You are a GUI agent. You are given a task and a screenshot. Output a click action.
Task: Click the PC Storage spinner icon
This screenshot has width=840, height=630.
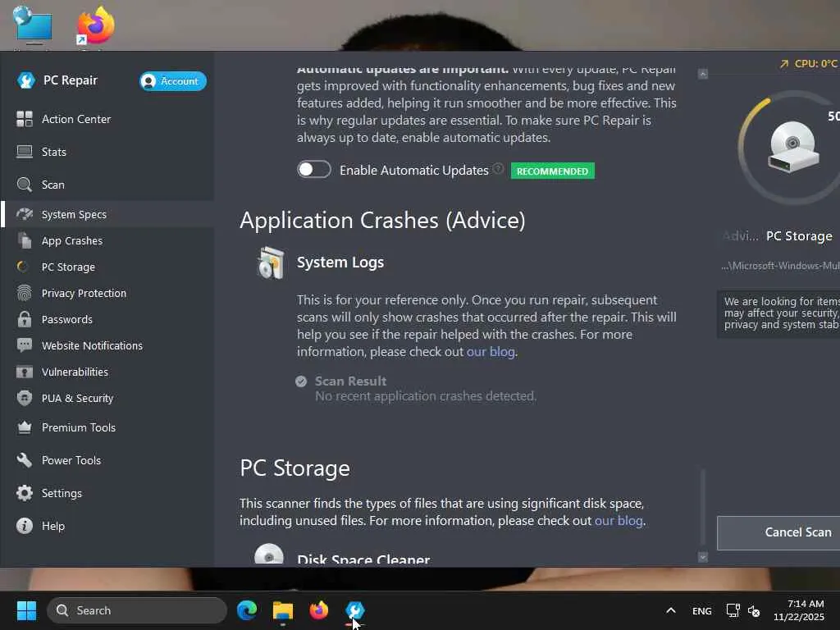point(22,267)
